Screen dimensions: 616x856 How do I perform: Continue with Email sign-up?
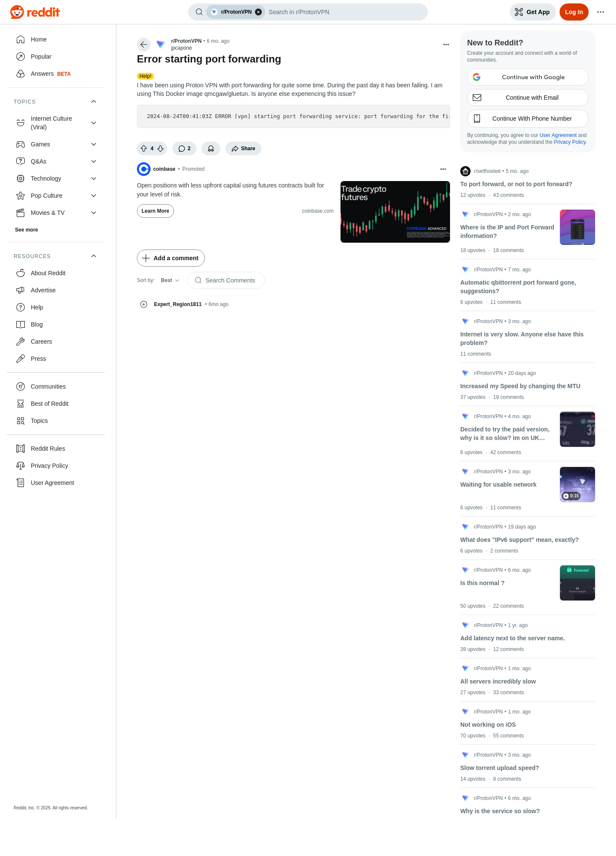(528, 98)
